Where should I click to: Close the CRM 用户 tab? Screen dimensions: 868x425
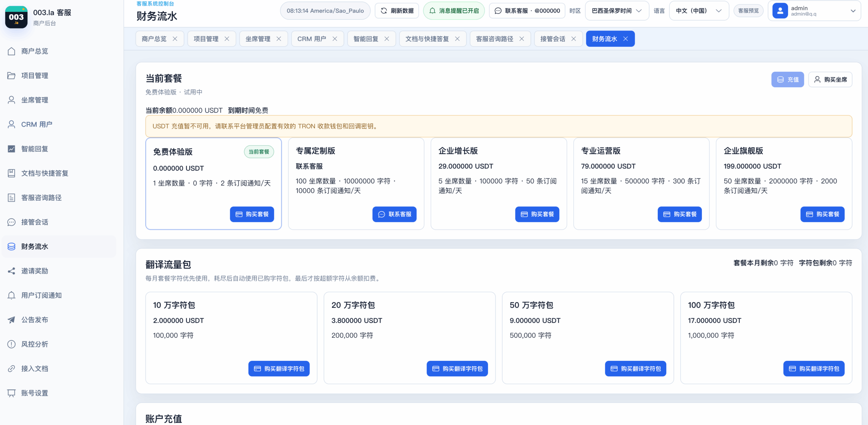tap(335, 39)
